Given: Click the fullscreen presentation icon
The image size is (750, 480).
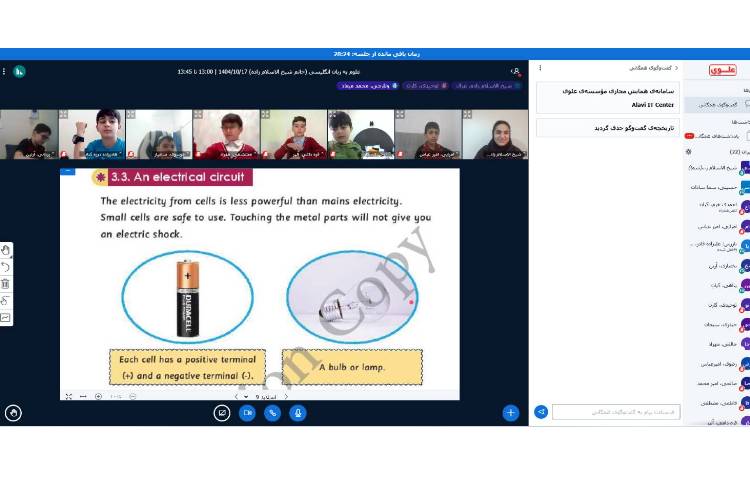Looking at the screenshot, I should pos(68,396).
